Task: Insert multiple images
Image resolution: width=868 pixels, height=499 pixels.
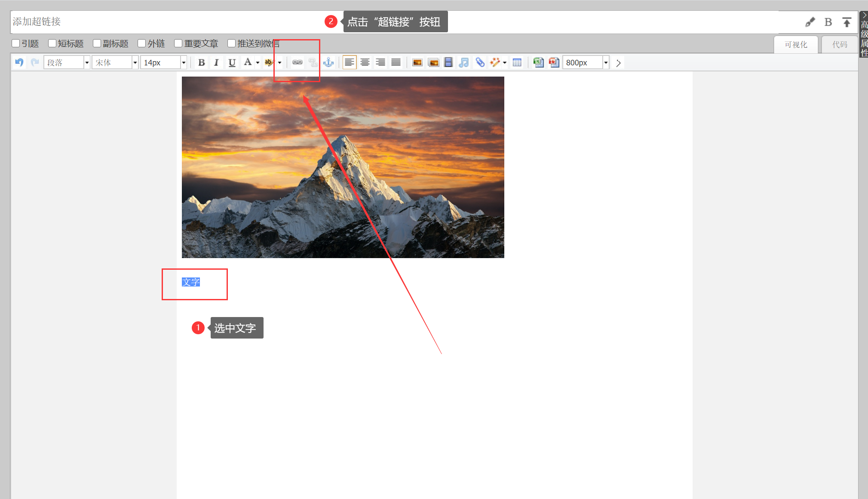Action: pyautogui.click(x=434, y=62)
